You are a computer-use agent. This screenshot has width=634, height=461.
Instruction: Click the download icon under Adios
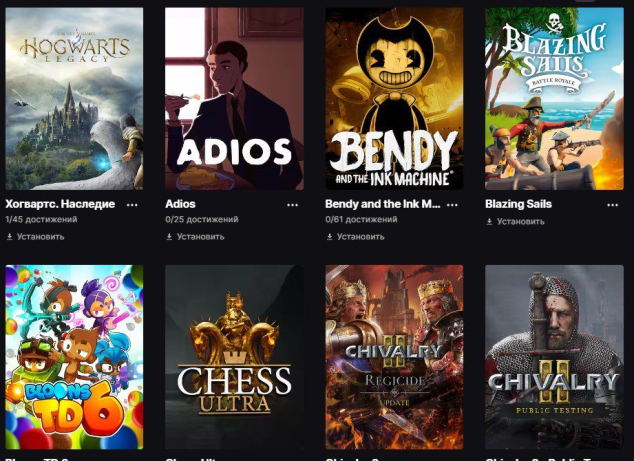point(169,237)
